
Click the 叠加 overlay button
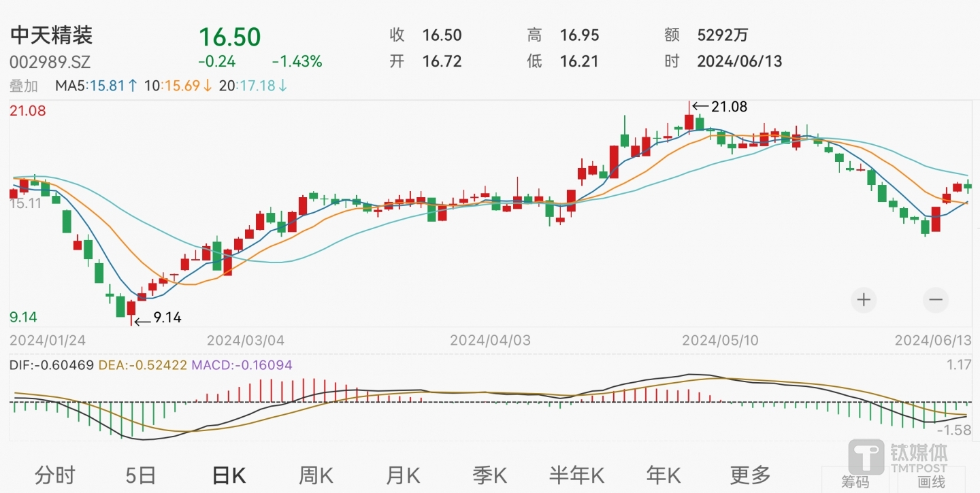point(24,86)
